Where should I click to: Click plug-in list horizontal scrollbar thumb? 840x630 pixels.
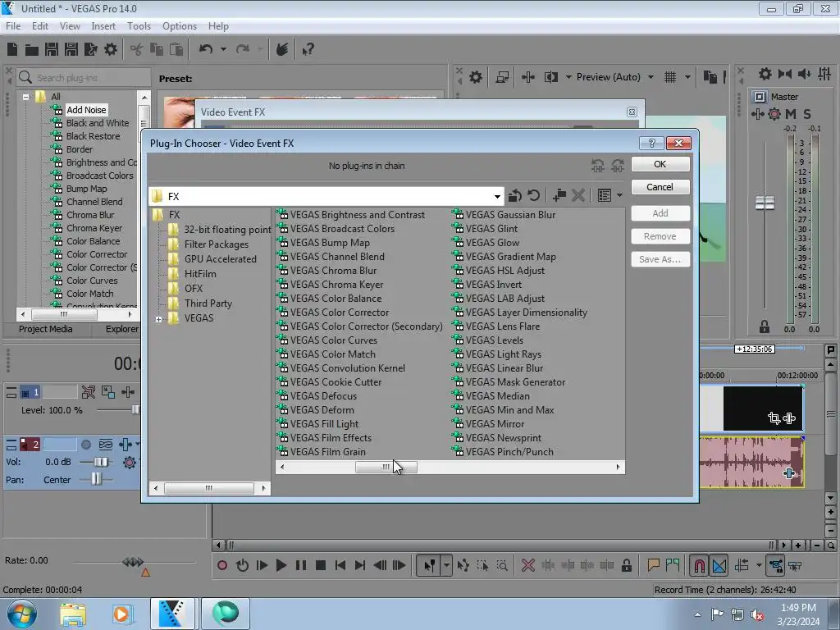click(x=386, y=467)
